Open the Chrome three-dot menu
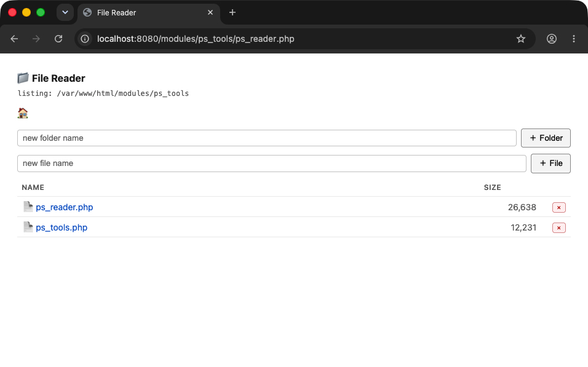Viewport: 588px width, 367px height. pos(574,39)
